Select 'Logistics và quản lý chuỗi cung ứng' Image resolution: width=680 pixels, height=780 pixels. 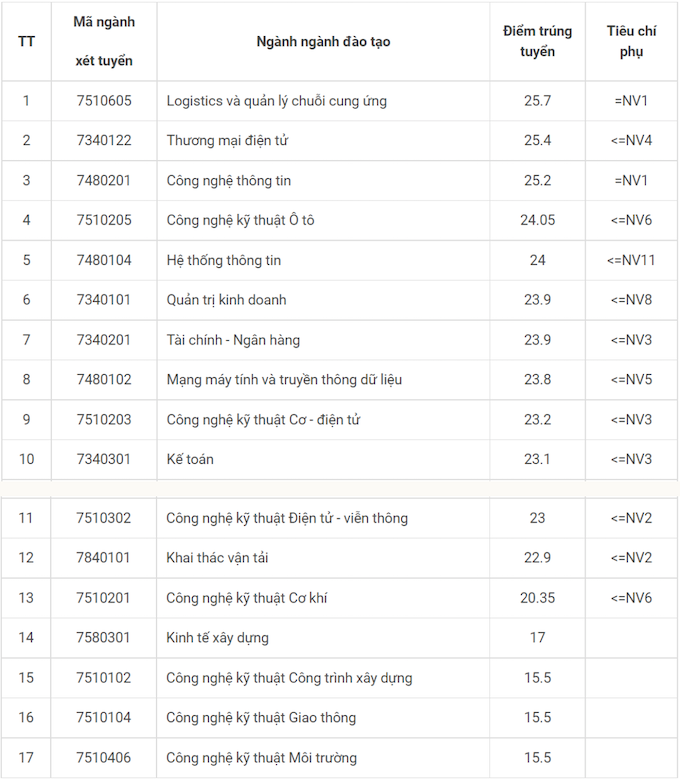[x=276, y=101]
